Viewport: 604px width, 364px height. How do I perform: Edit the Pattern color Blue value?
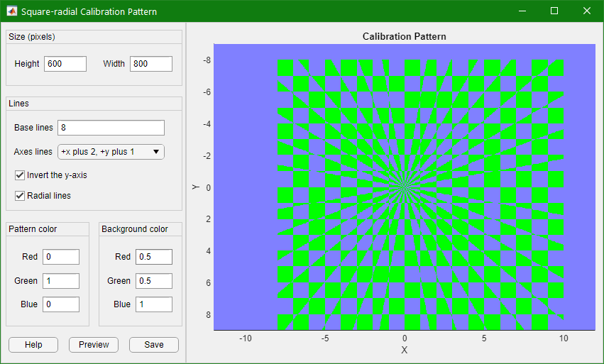click(60, 304)
